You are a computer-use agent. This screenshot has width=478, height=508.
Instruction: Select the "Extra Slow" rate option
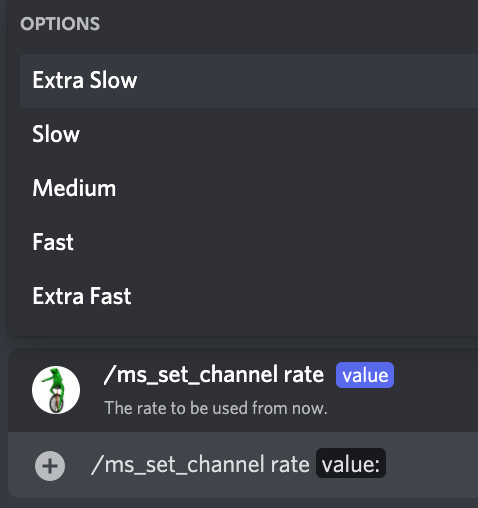[249, 81]
